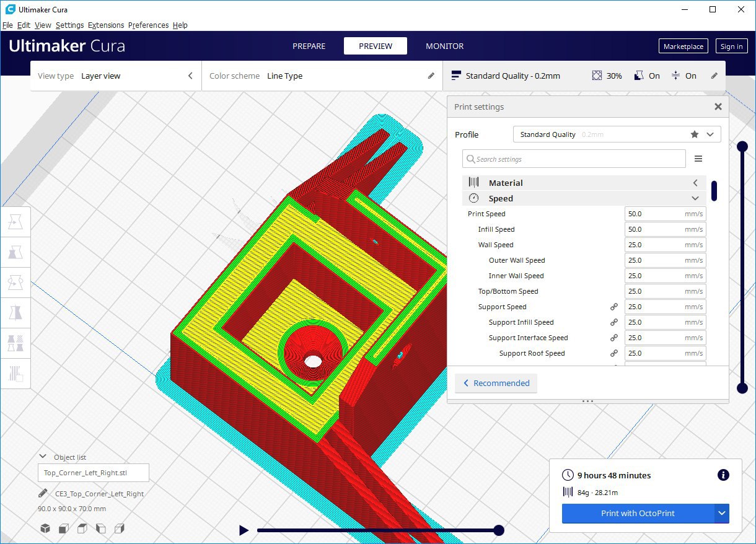Switch to 3D perspective view cube icon
This screenshot has height=544, width=756.
point(45,529)
